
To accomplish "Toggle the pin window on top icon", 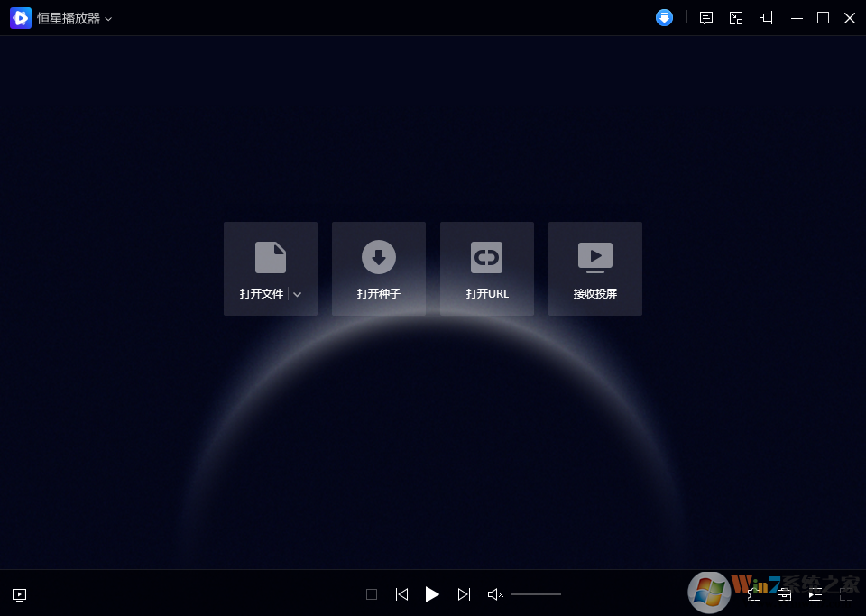I will tap(767, 18).
